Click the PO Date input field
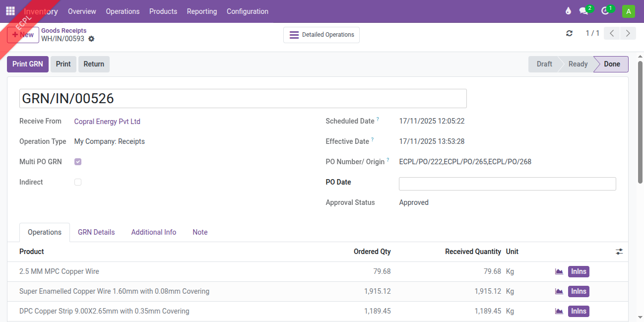 pos(507,184)
